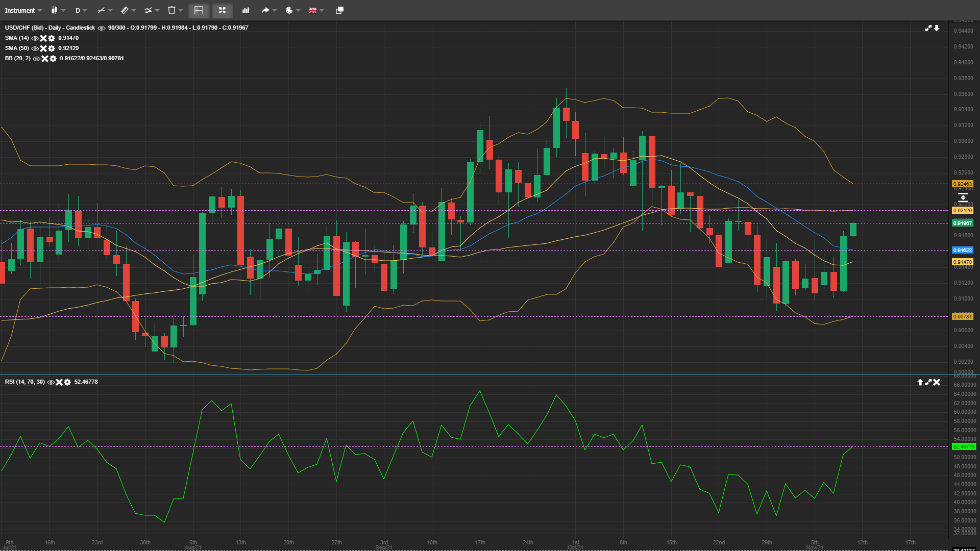
Task: Click the price scale auto-fit icon
Action: 963,197
